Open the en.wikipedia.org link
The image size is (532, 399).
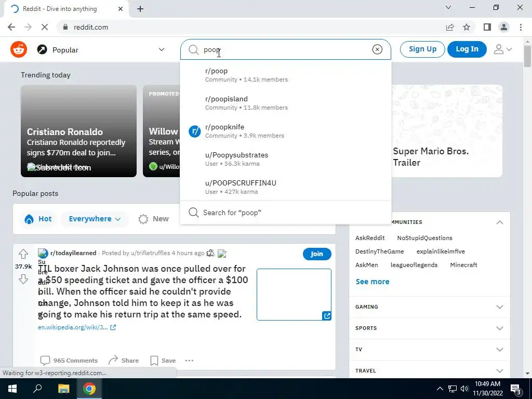pyautogui.click(x=77, y=327)
